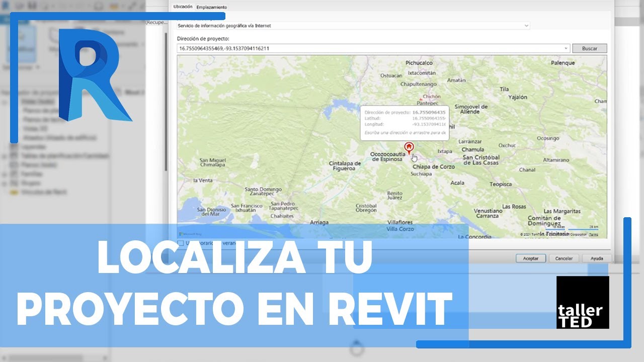Viewport: 644px width, 362px height.
Task: Open the Terms link on the map
Action: pyautogui.click(x=594, y=234)
